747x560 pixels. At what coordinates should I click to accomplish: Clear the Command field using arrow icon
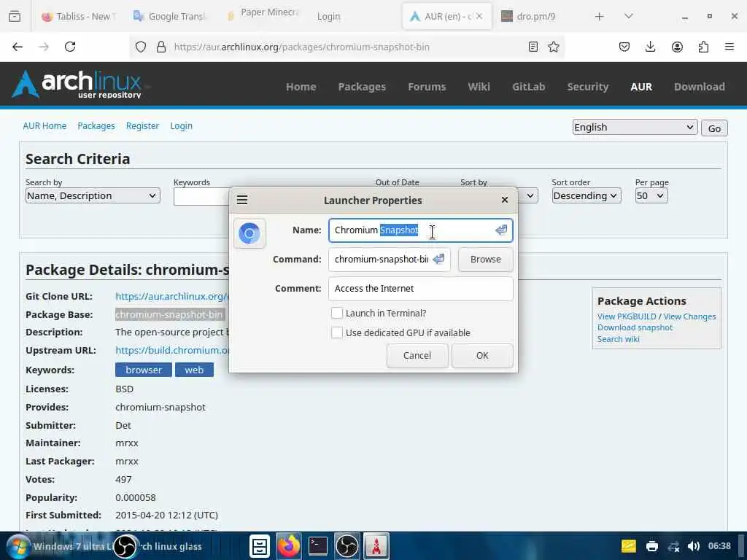point(438,259)
